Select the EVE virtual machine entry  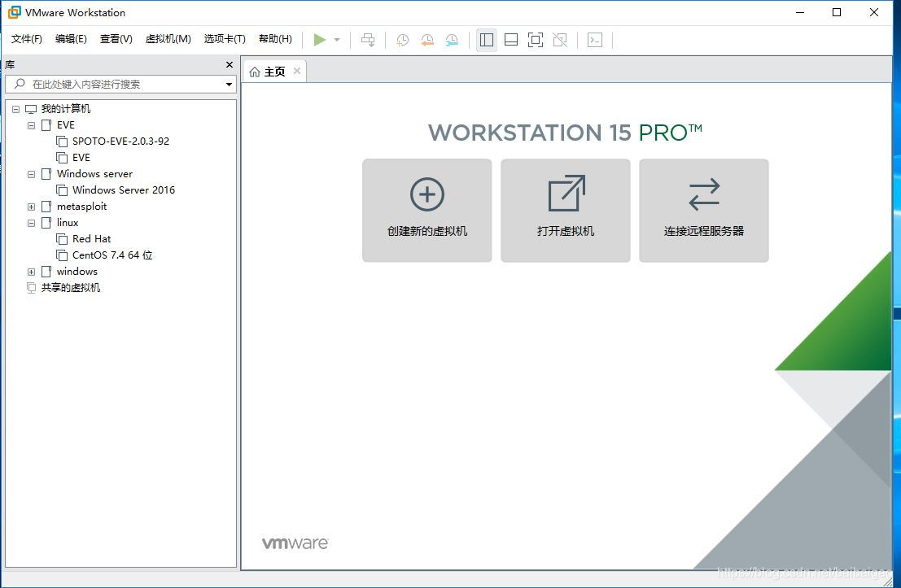tap(81, 157)
